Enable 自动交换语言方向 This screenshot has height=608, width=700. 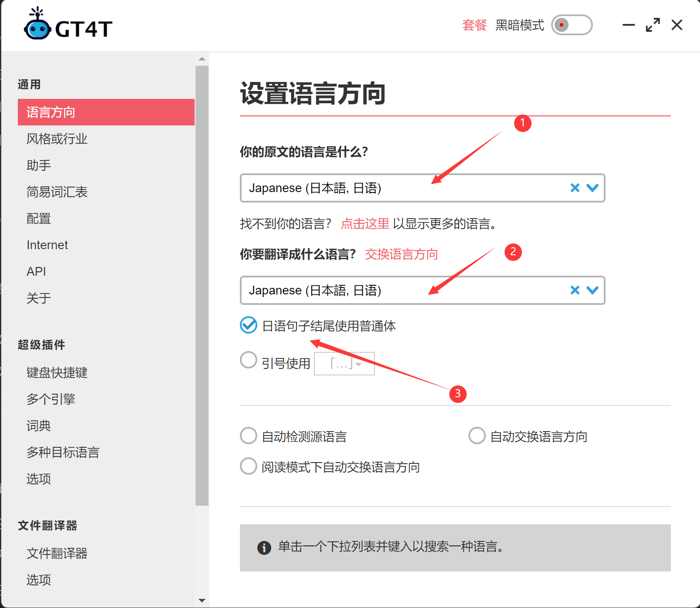(x=477, y=435)
